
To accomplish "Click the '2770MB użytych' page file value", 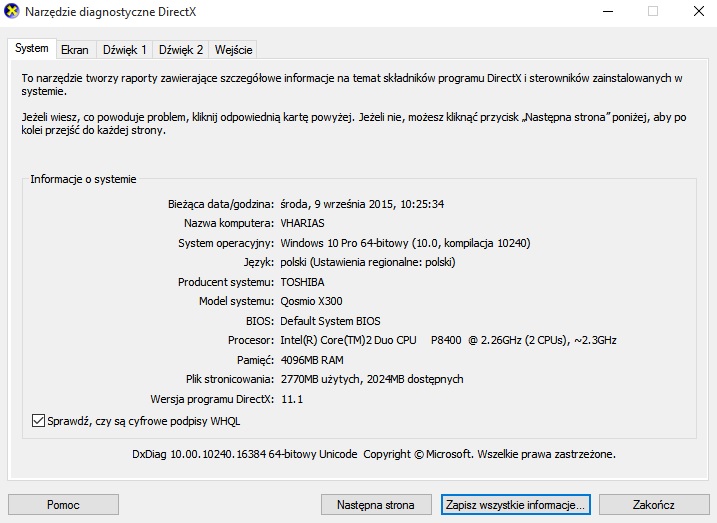I will (x=372, y=379).
